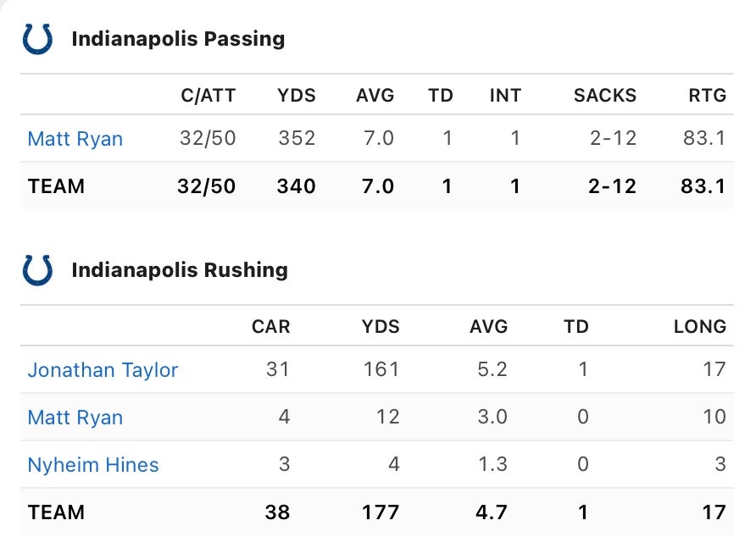
Task: Click the AVG header in the passing table
Action: click(375, 96)
